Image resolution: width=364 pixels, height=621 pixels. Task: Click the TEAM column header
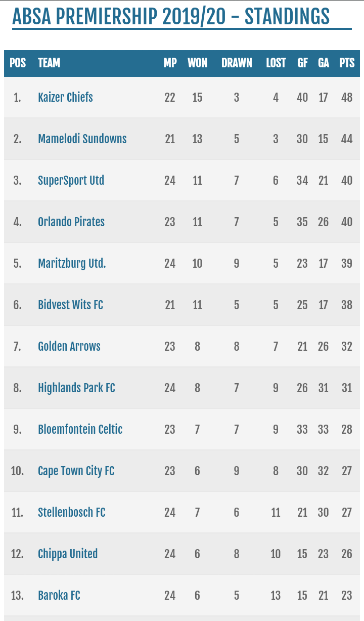tap(49, 63)
